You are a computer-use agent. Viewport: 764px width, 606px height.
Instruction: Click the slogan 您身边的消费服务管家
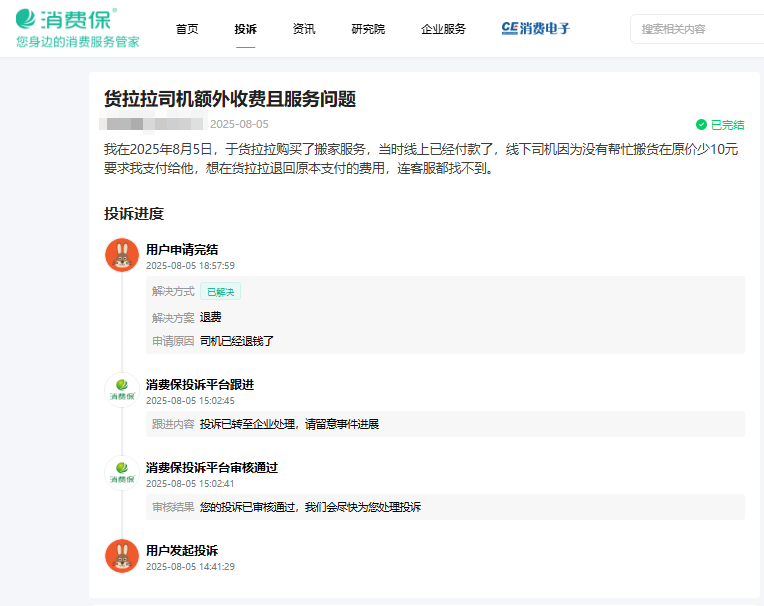point(78,42)
